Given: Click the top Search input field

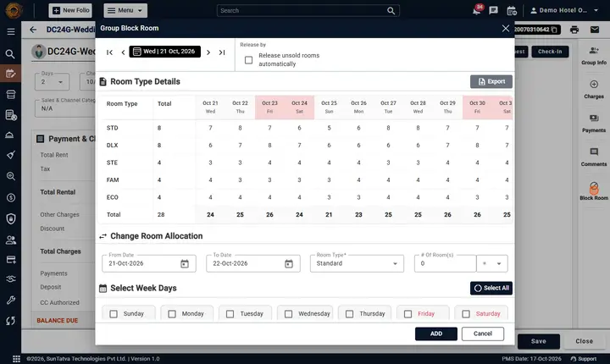Looking at the screenshot, I should tap(308, 10).
